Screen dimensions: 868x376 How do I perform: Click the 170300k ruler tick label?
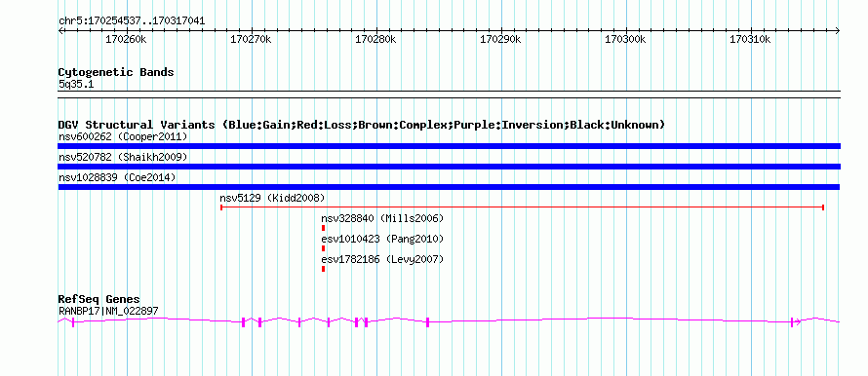[x=626, y=40]
